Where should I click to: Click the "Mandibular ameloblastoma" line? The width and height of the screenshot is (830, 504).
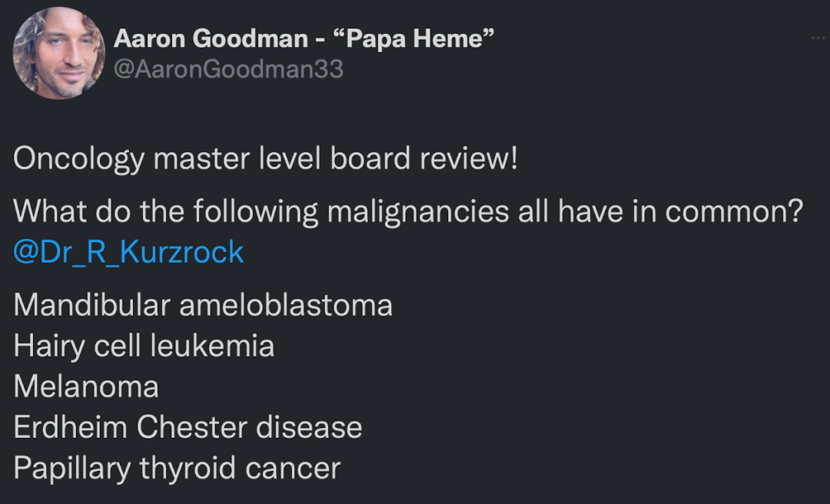(x=203, y=305)
